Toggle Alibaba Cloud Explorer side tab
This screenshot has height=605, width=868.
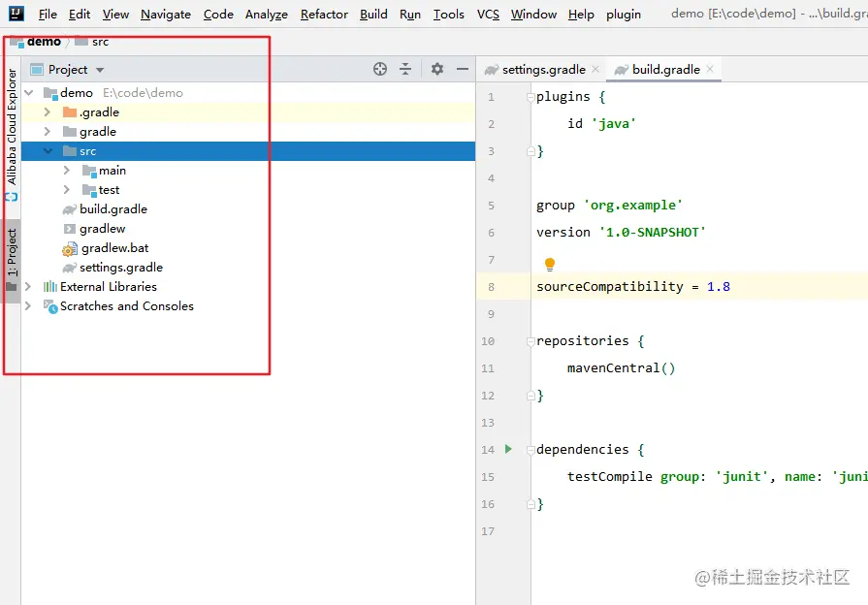click(11, 136)
